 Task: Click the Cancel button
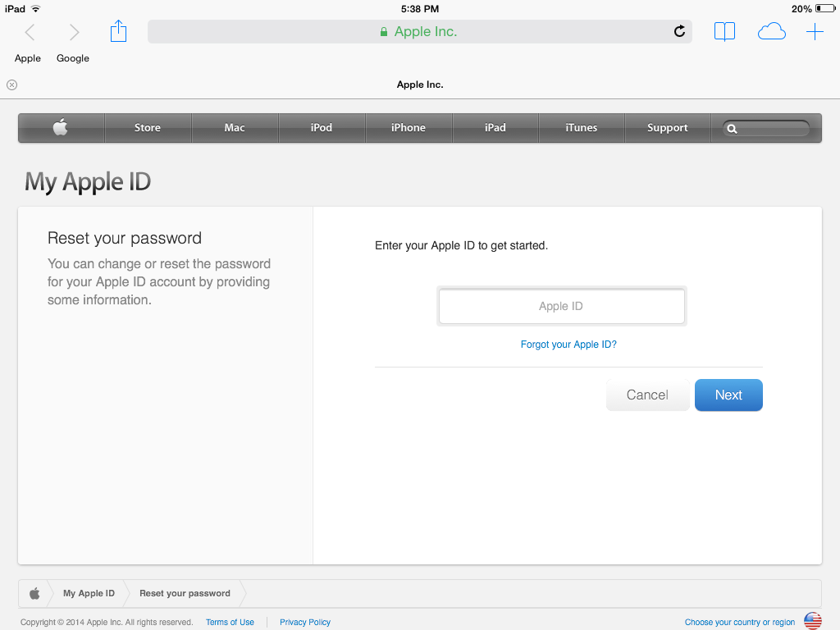pyautogui.click(x=647, y=395)
